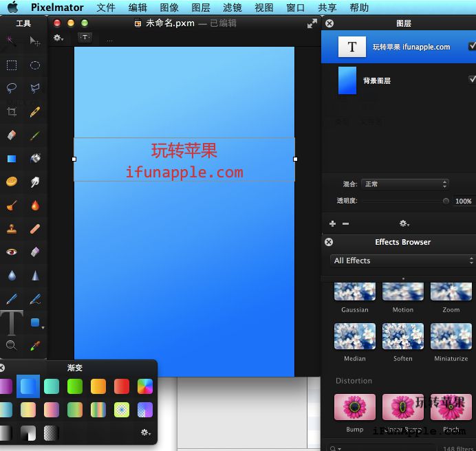Open the Apple menu
Image resolution: width=476 pixels, height=451 pixels.
tap(12, 7)
